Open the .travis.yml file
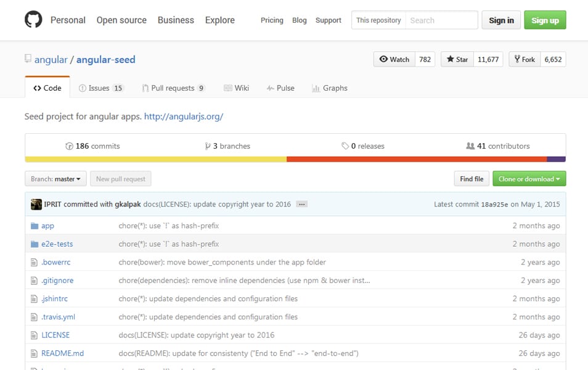Image resolution: width=588 pixels, height=370 pixels. [58, 317]
